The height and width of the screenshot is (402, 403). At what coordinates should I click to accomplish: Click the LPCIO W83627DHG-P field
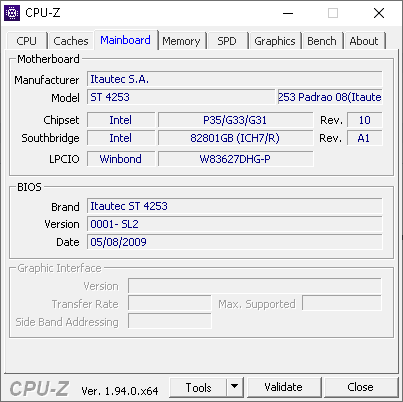click(x=235, y=159)
